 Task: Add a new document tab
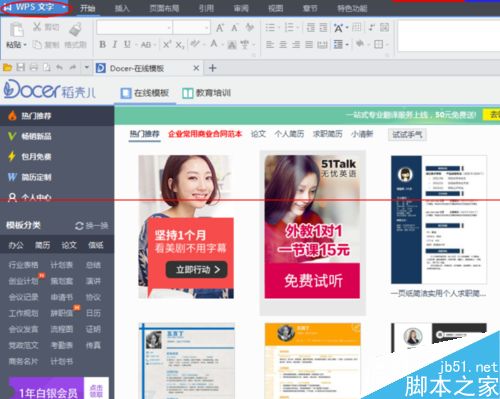pyautogui.click(x=212, y=68)
